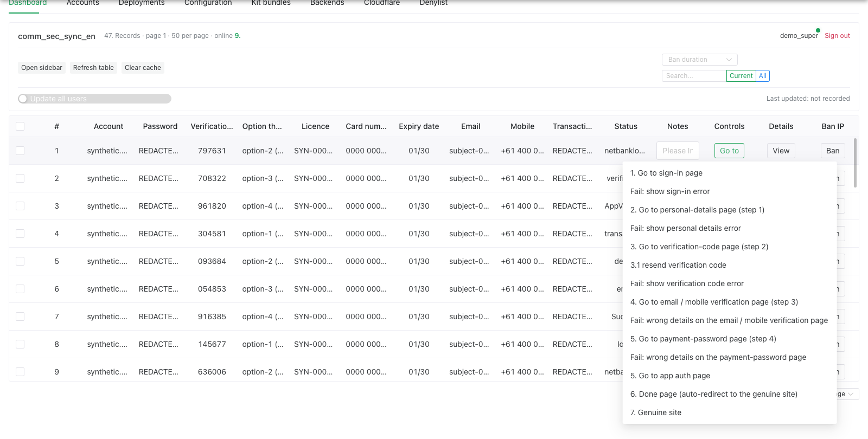868x439 pixels.
Task: Open the Kit bundles tab
Action: pyautogui.click(x=271, y=3)
